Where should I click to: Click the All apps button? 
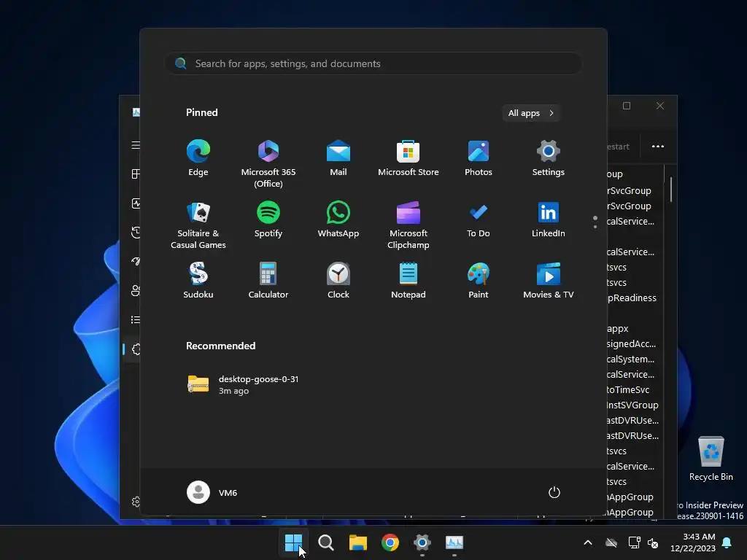(x=531, y=113)
